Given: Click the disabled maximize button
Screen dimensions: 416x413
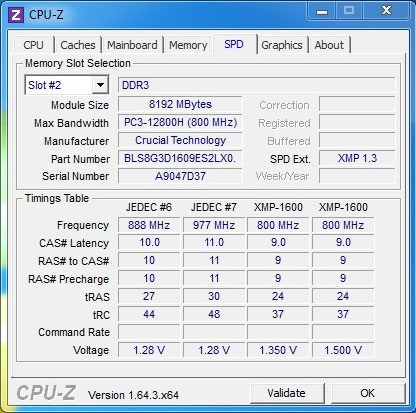Looking at the screenshot, I should point(349,11).
